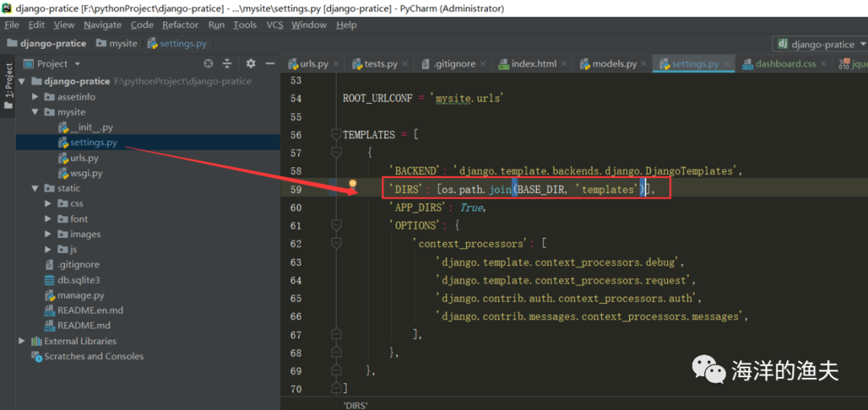Close the .gitignore tab
The width and height of the screenshot is (868, 410).
coord(483,64)
